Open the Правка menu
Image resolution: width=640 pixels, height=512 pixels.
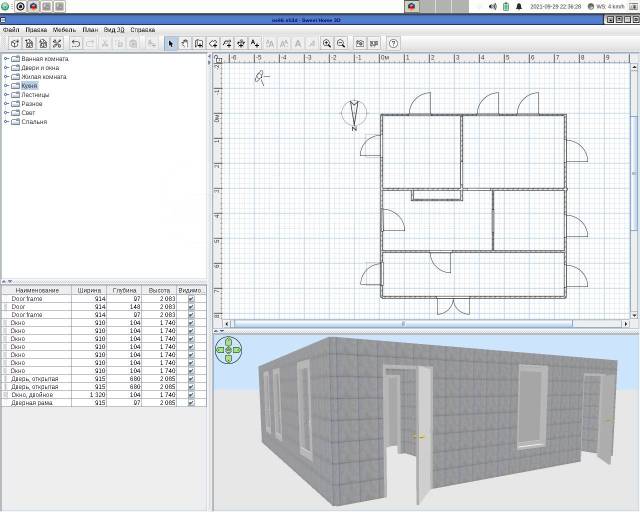point(36,30)
